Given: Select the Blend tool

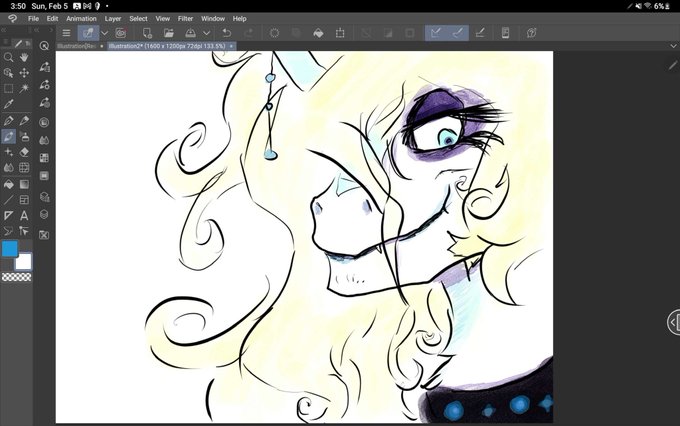Looking at the screenshot, I should point(8,167).
